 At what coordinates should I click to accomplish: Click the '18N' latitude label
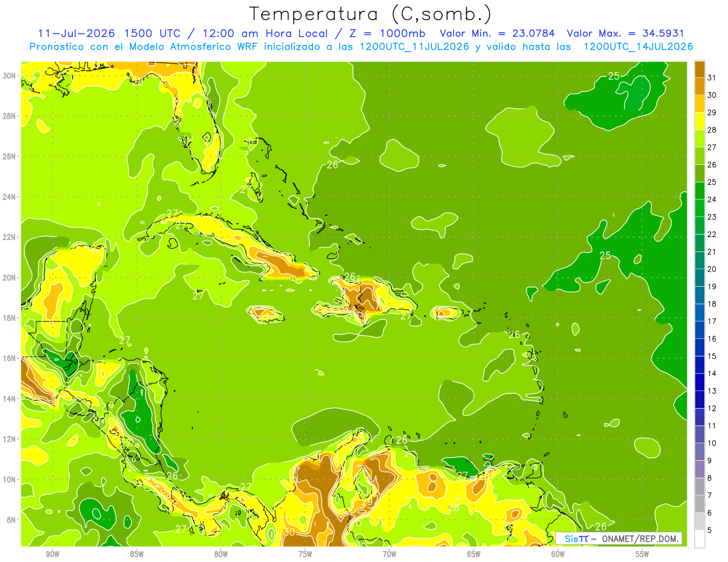tap(9, 318)
